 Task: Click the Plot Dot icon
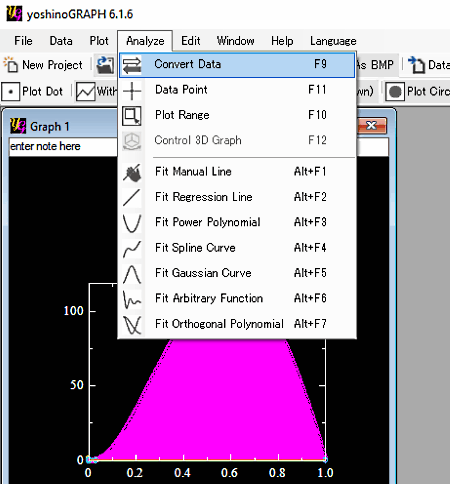pos(11,91)
